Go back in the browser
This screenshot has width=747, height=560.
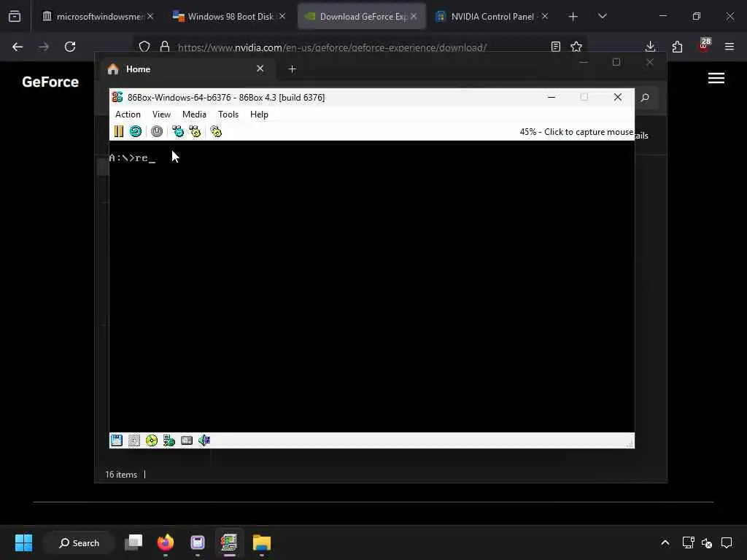[18, 47]
